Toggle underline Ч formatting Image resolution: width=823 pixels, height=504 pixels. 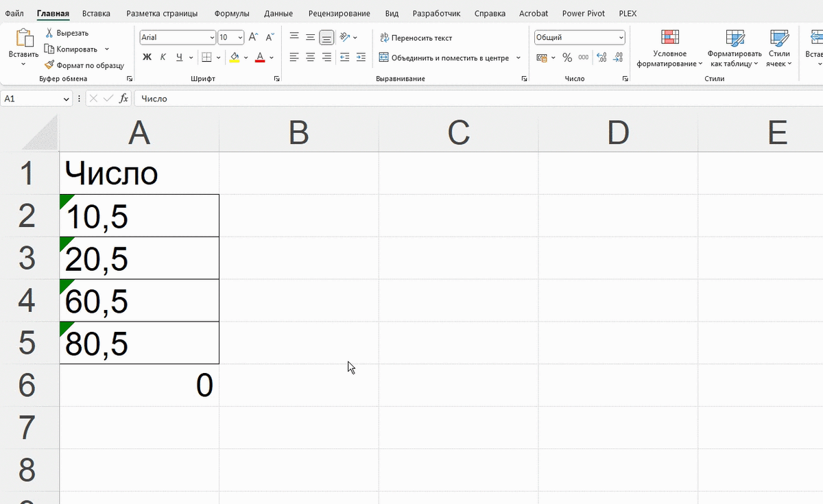pos(179,58)
